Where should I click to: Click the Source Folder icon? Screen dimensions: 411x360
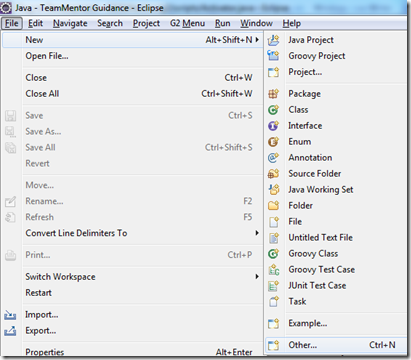click(273, 174)
